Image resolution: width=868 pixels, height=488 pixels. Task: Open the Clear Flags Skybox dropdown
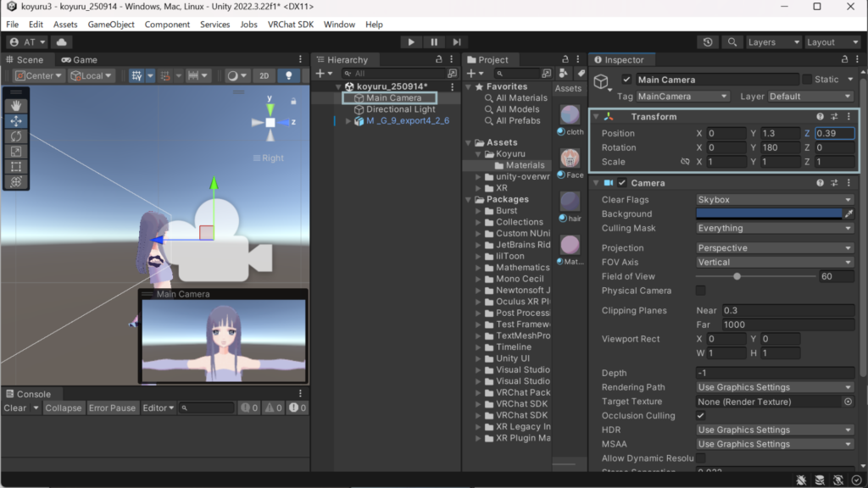(x=774, y=200)
